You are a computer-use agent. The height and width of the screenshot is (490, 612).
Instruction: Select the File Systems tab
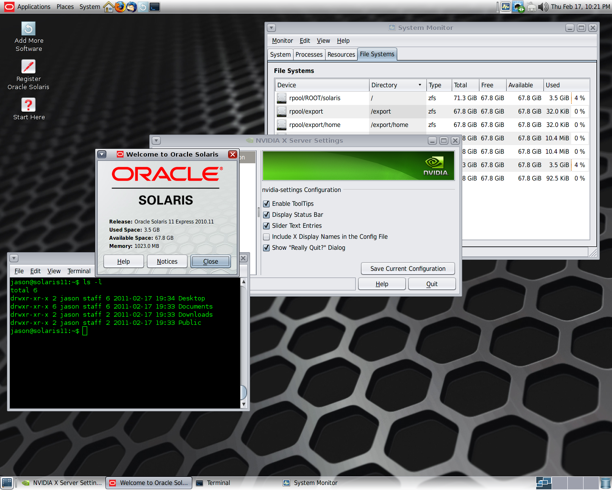(x=377, y=54)
